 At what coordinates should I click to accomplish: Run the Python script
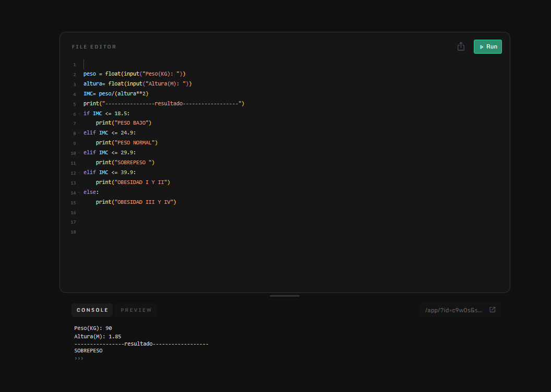pos(487,47)
